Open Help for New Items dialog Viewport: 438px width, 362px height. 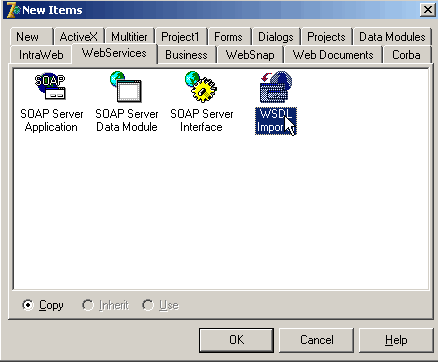396,340
